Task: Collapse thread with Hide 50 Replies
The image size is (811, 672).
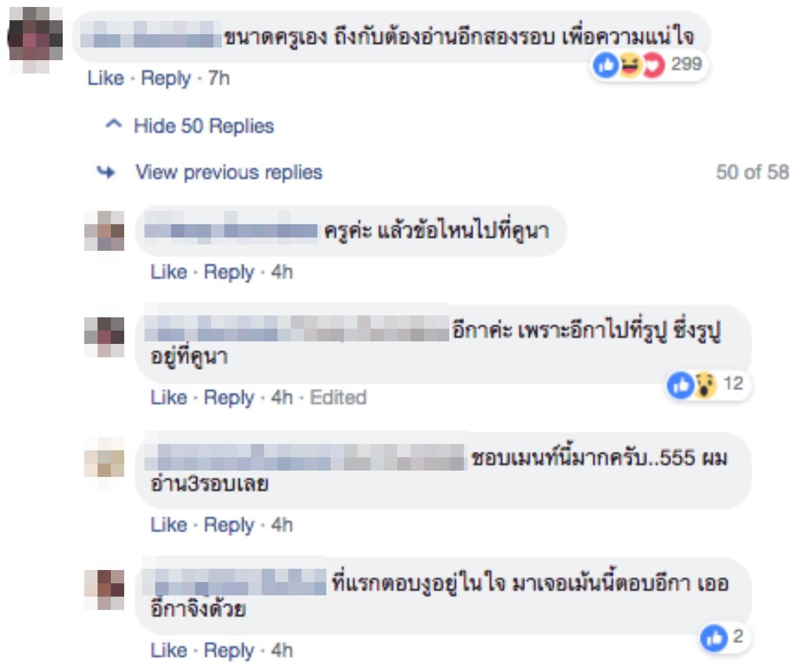Action: (203, 126)
